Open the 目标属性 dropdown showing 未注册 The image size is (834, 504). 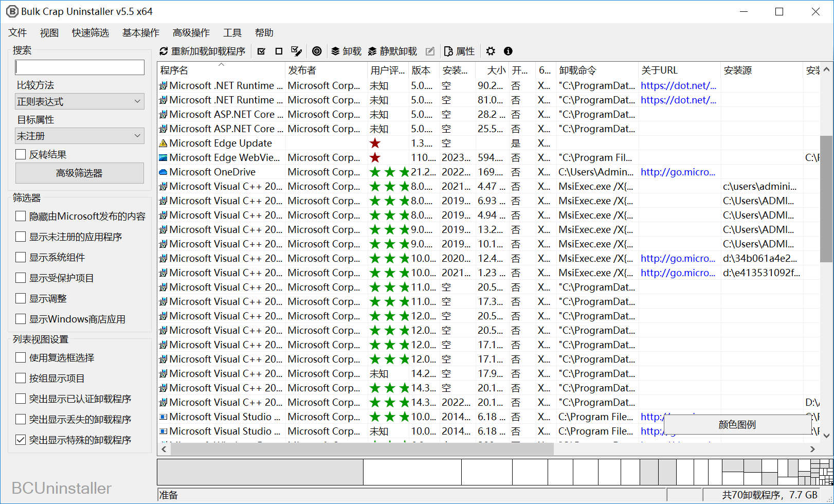pos(80,136)
